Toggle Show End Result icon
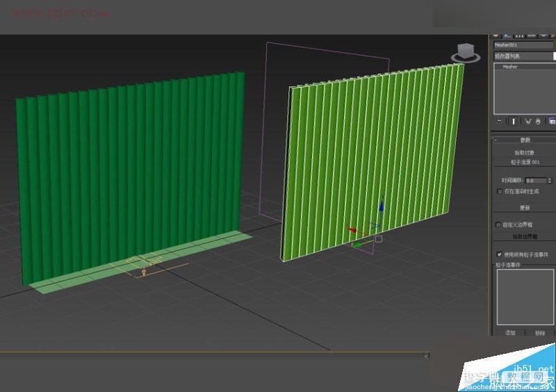This screenshot has height=392, width=556. click(x=513, y=122)
